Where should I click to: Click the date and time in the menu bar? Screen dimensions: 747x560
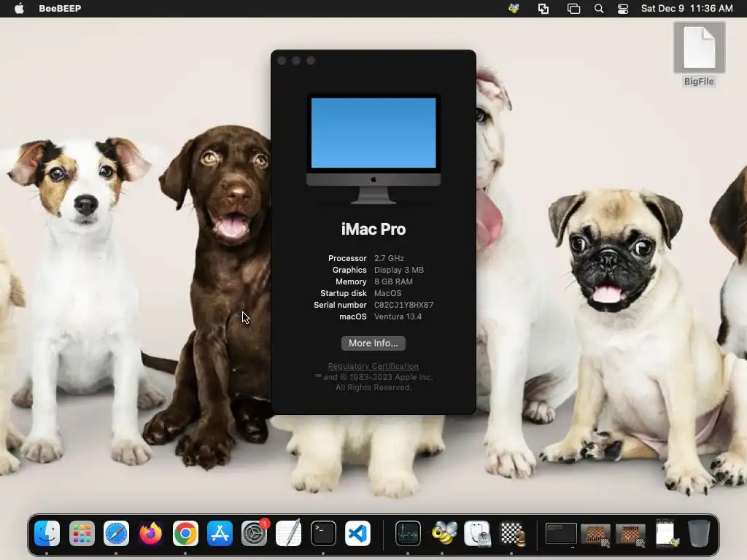tap(686, 9)
